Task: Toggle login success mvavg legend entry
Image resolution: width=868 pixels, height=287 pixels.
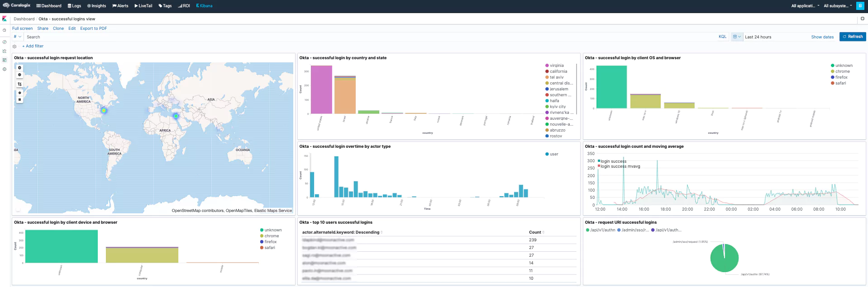Action: pos(619,166)
